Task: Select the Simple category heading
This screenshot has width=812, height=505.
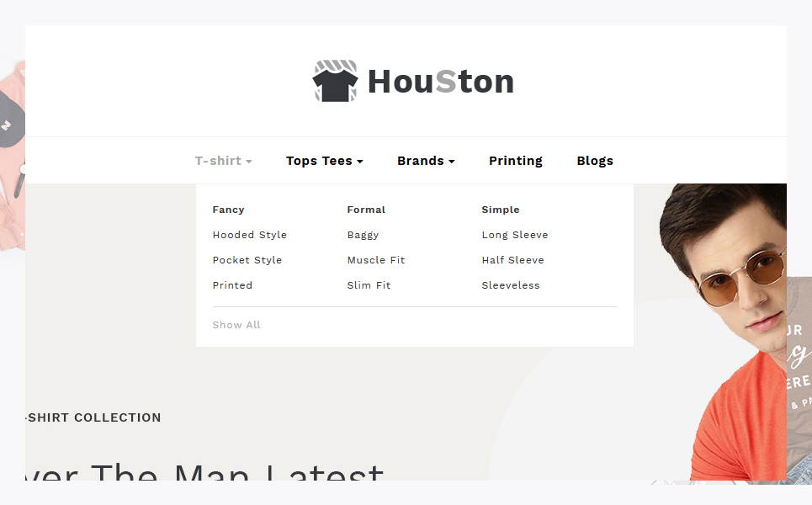Action: click(501, 210)
